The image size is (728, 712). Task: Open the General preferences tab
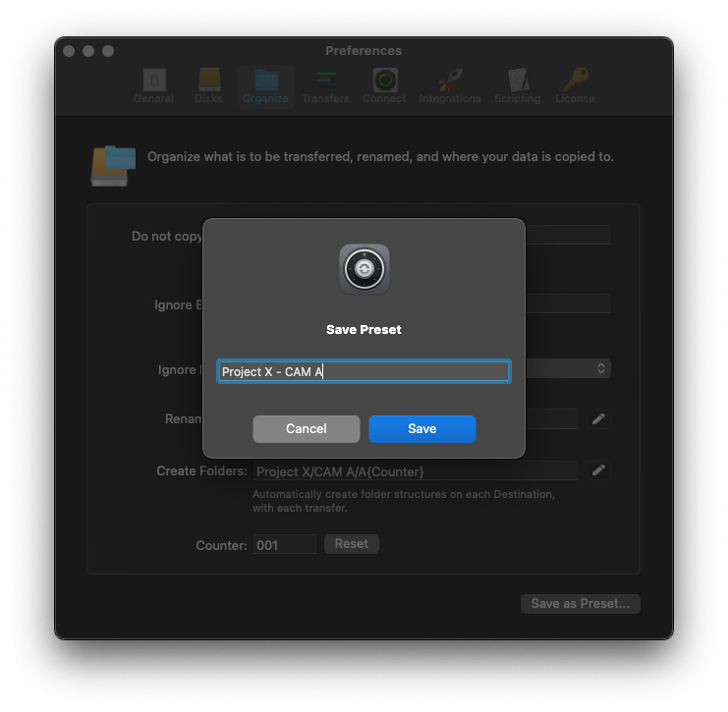[153, 85]
